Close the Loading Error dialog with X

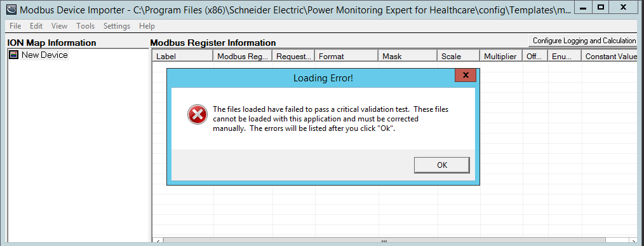click(466, 75)
